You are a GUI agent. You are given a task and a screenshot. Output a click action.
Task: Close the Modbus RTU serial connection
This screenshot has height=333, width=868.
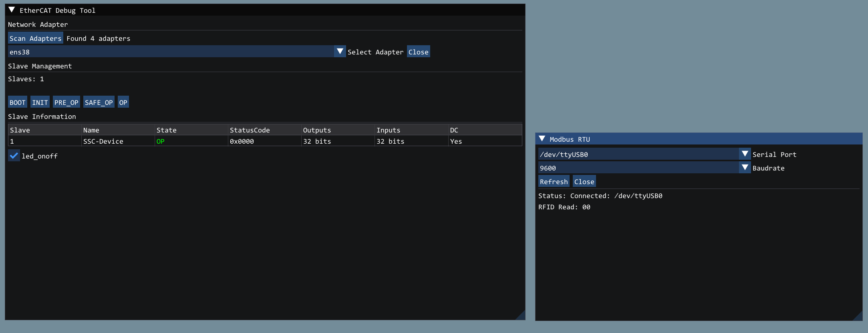pos(584,181)
